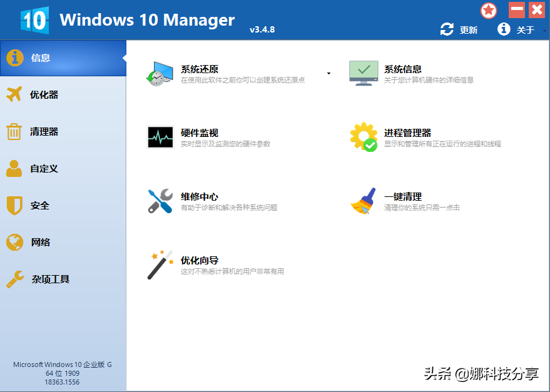
Task: Click the 优化向导 magic wand icon
Action: point(160,264)
